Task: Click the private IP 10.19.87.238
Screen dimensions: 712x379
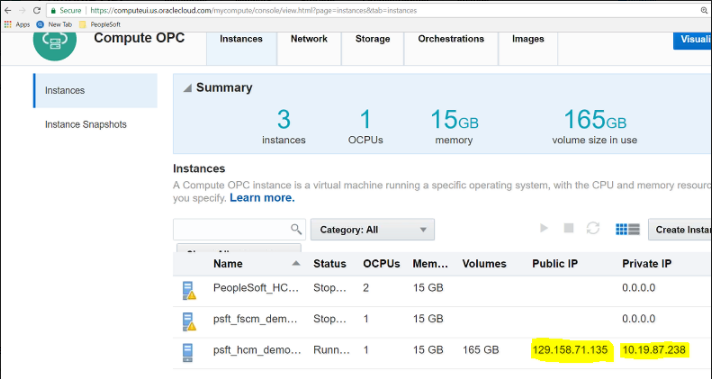Action: point(654,350)
